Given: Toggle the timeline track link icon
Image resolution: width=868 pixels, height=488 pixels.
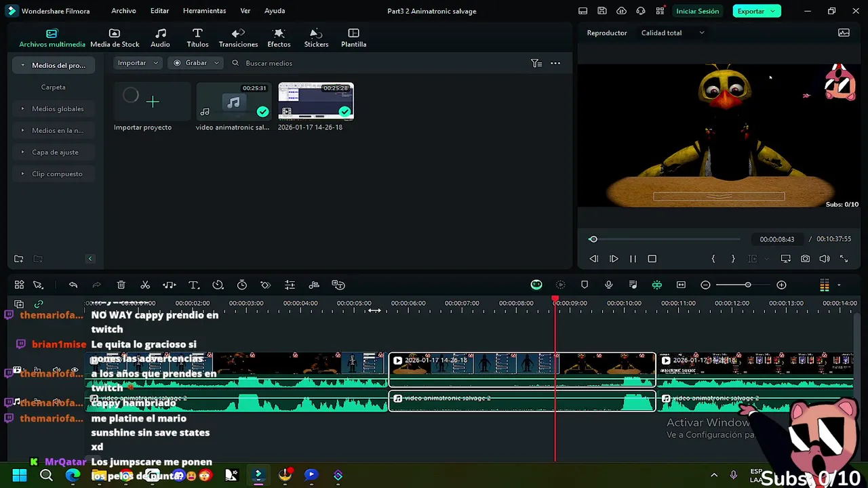Looking at the screenshot, I should 39,304.
